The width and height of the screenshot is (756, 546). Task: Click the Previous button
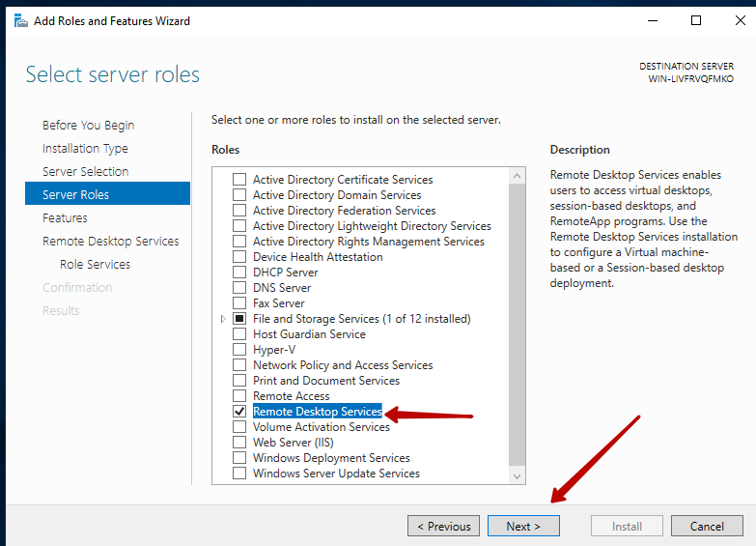pos(443,526)
